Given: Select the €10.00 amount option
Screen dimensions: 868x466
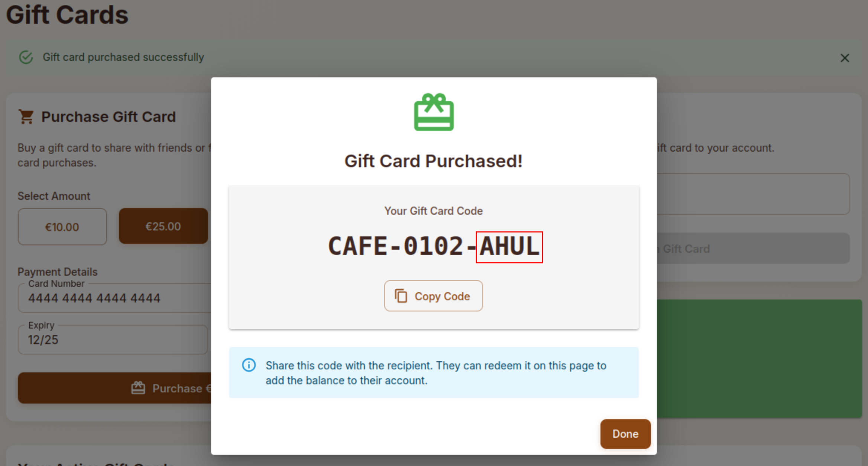Looking at the screenshot, I should [62, 226].
